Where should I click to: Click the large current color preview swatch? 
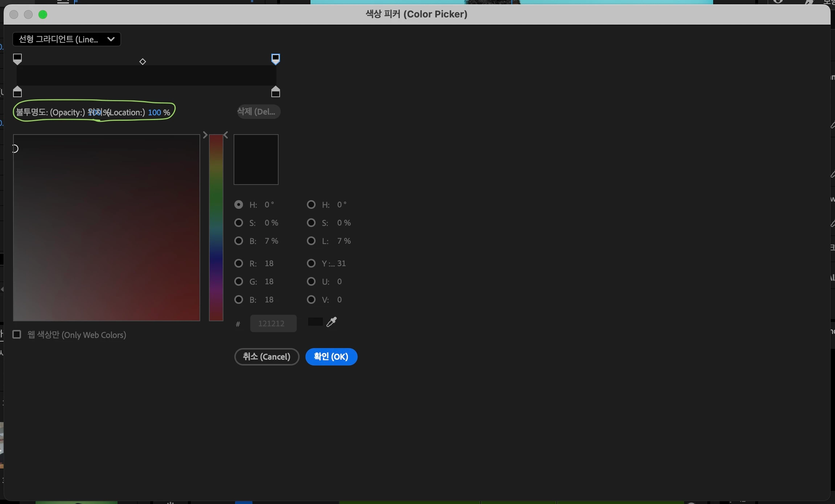point(256,160)
